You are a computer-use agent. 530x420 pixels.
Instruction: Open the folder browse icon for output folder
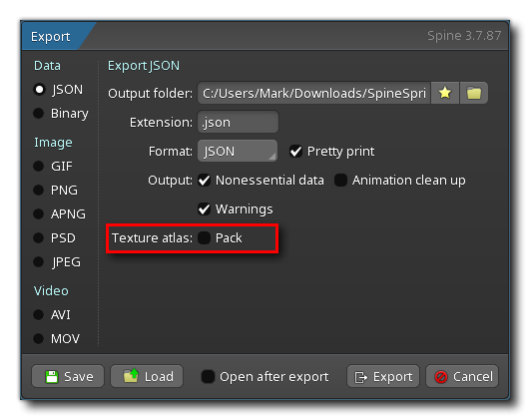(x=473, y=93)
